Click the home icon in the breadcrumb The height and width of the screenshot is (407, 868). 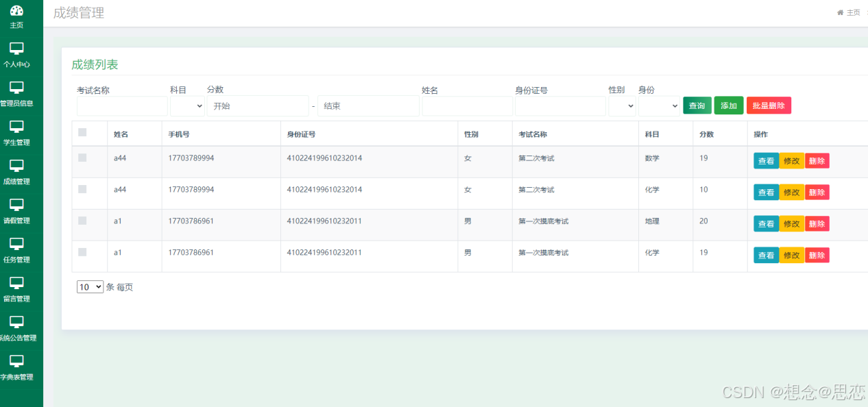pyautogui.click(x=840, y=12)
